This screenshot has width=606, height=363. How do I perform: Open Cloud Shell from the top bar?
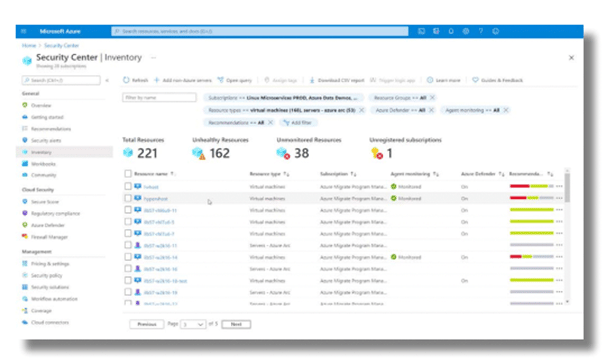421,31
